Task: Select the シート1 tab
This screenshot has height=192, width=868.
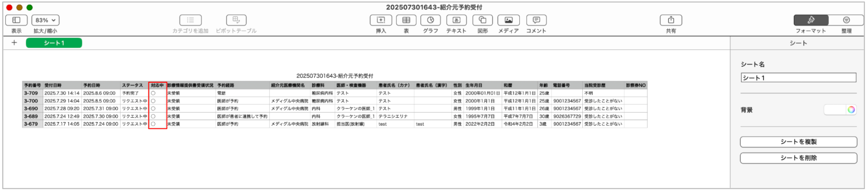Action: [54, 43]
